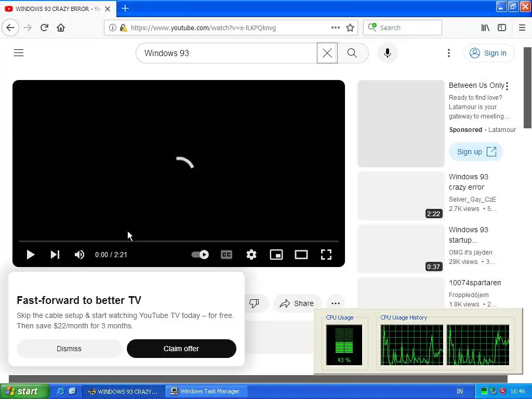Viewport: 532px width, 399px height.
Task: Enable miniplayer mode
Action: click(x=276, y=255)
